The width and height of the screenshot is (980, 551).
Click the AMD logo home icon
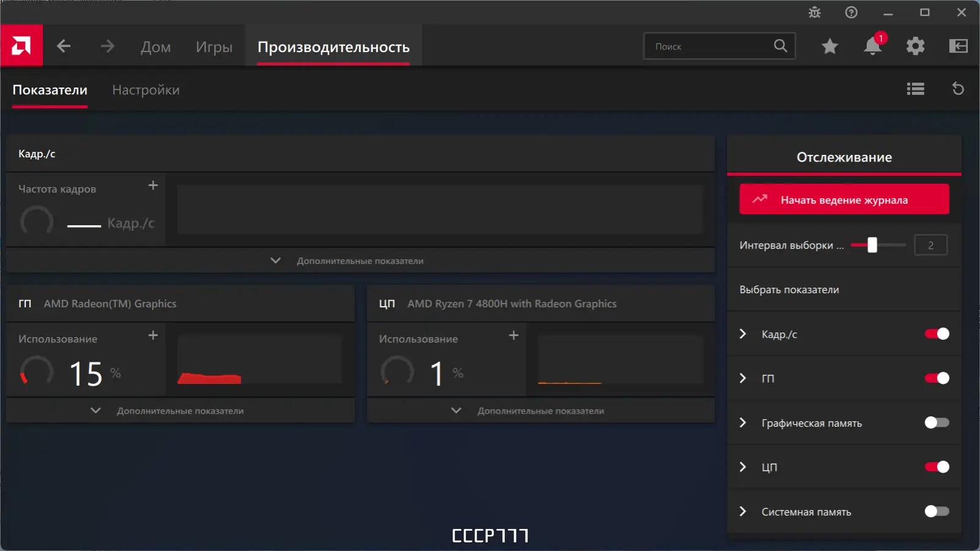click(21, 45)
